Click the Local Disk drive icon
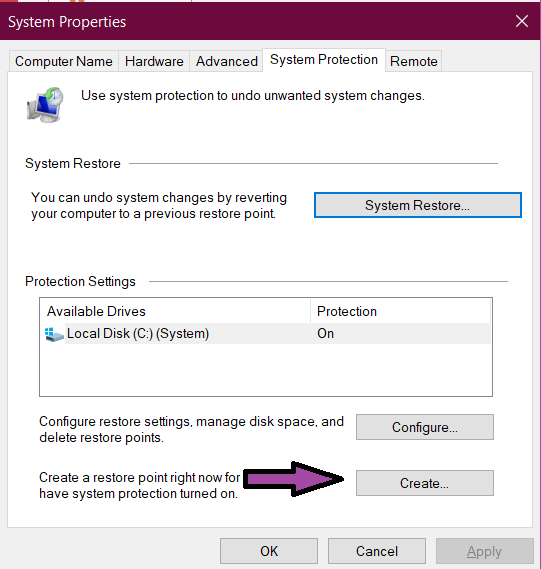Viewport: 541px width, 569px height. pos(54,334)
